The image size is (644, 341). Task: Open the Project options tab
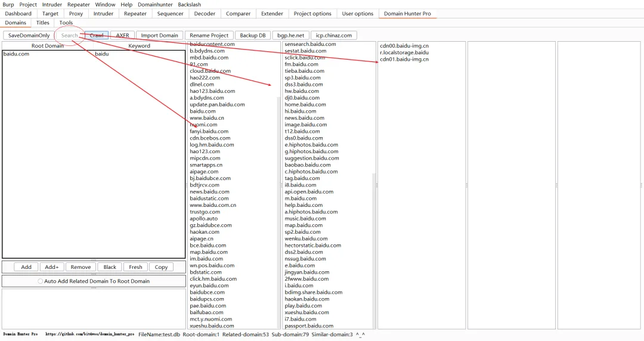click(312, 14)
